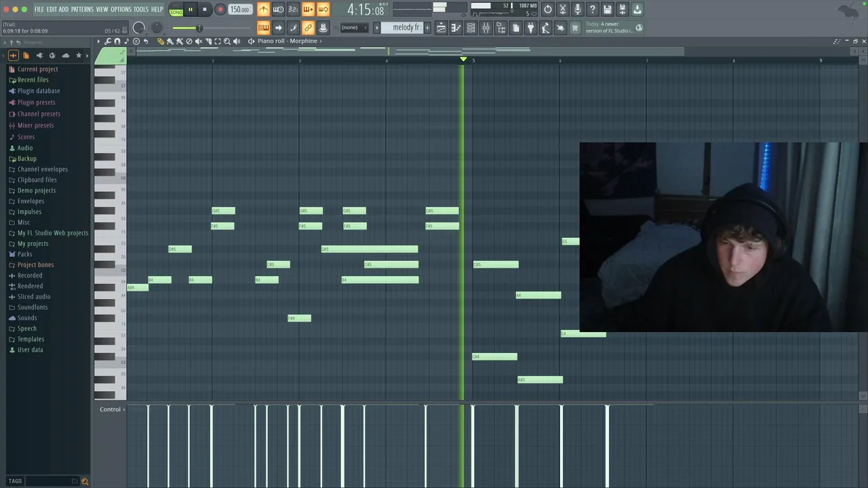Toggle the link chain multilink button
The width and height of the screenshot is (868, 488).
pos(308,28)
